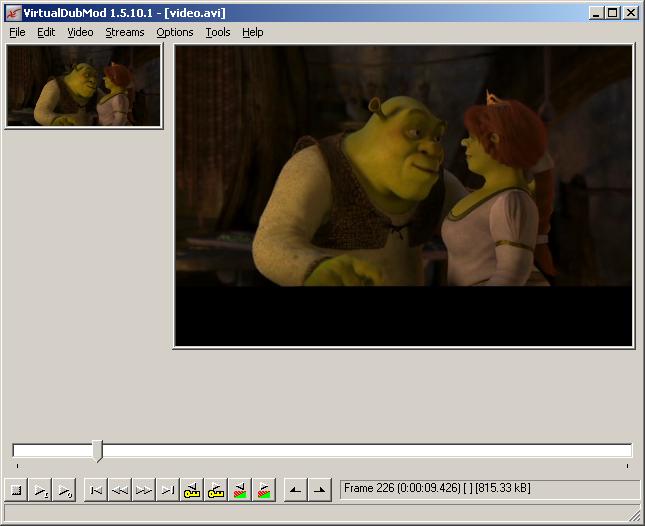Click the Frame 226 status readout
The image size is (645, 526).
(x=490, y=489)
